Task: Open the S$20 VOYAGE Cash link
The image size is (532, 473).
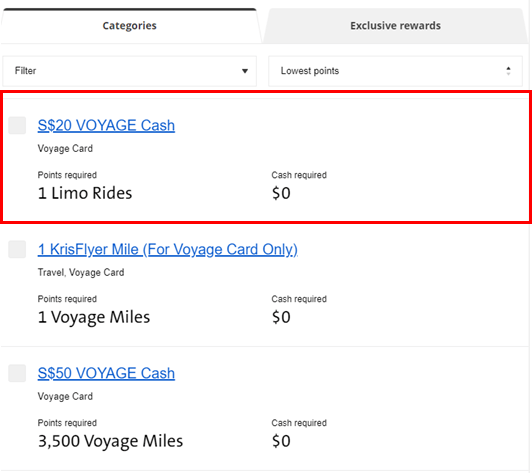Action: [106, 126]
